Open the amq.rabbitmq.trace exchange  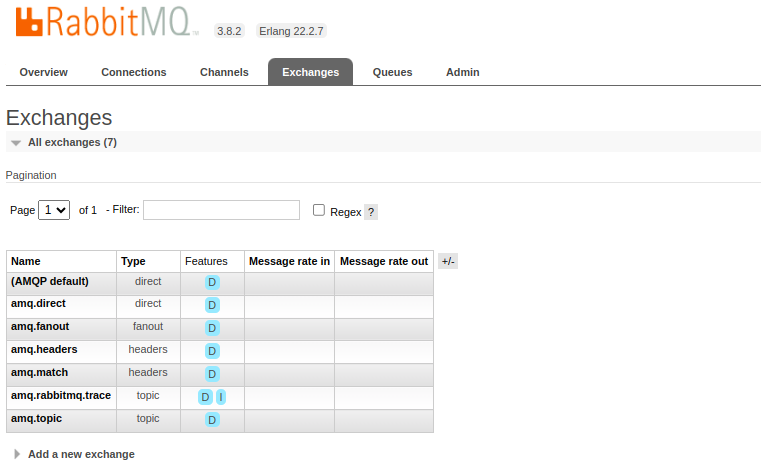point(61,395)
